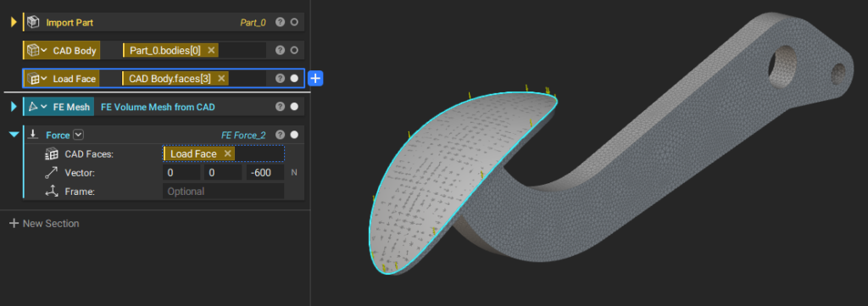Open help for FE Mesh row

coord(280,106)
